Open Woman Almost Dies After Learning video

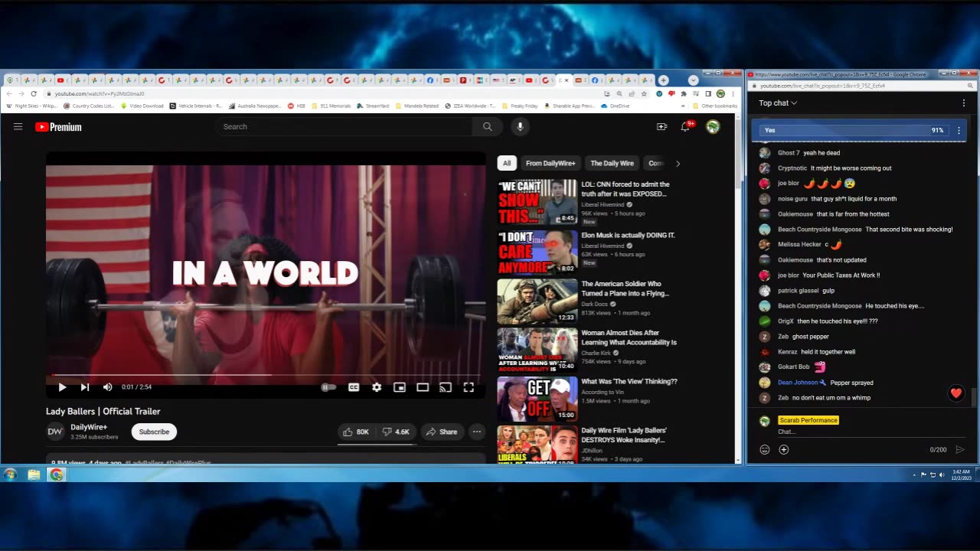(629, 337)
